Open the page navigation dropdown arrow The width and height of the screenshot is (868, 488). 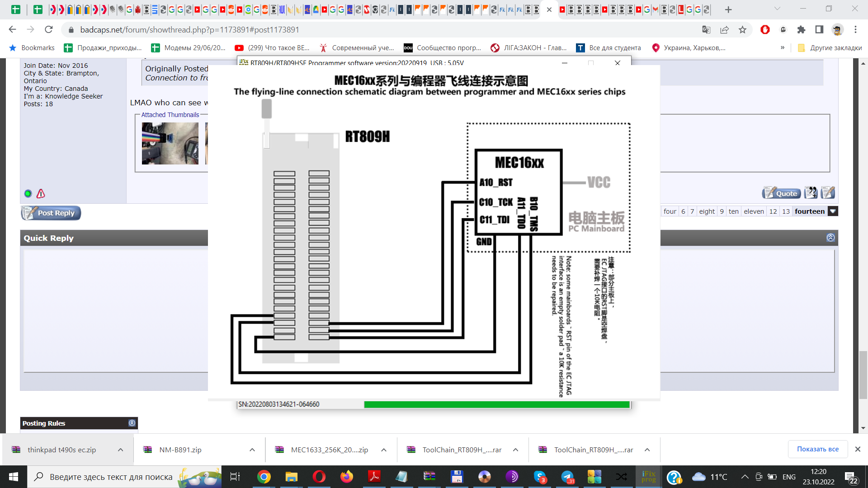pos(833,211)
